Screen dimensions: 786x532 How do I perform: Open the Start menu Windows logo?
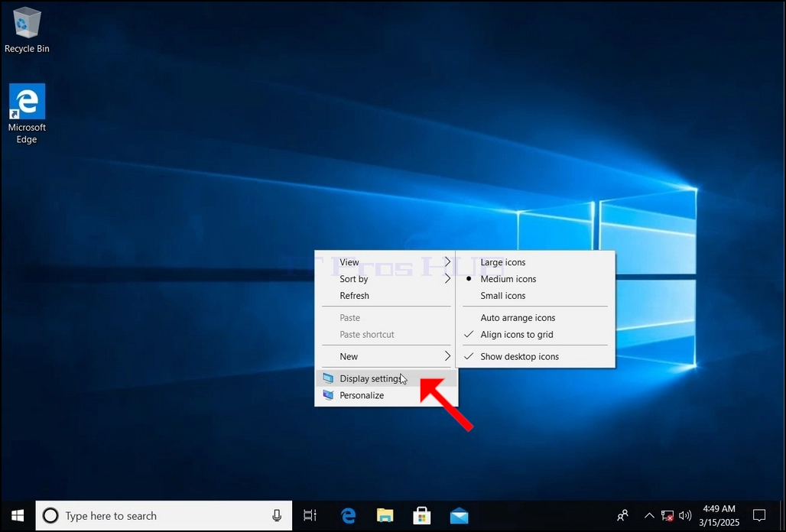pos(18,515)
